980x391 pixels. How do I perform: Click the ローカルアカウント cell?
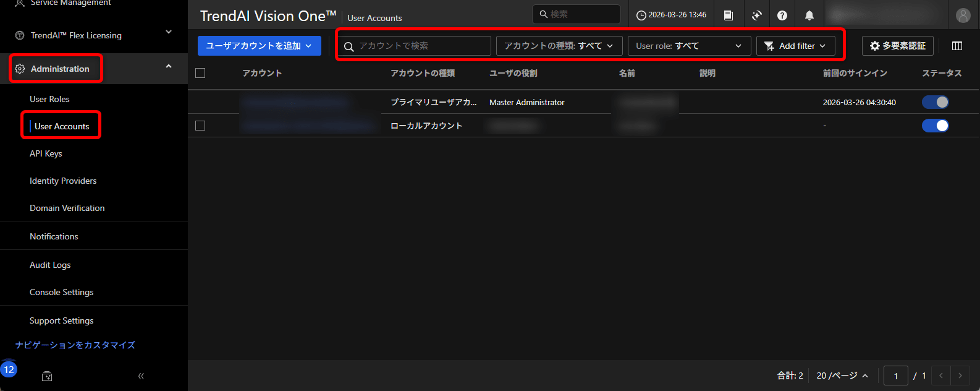(426, 126)
